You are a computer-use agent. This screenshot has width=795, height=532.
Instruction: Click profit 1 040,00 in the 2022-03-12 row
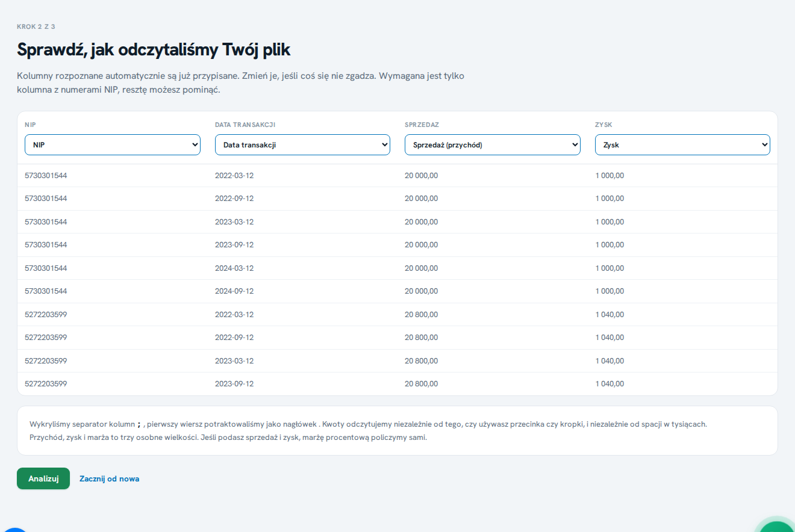(609, 315)
